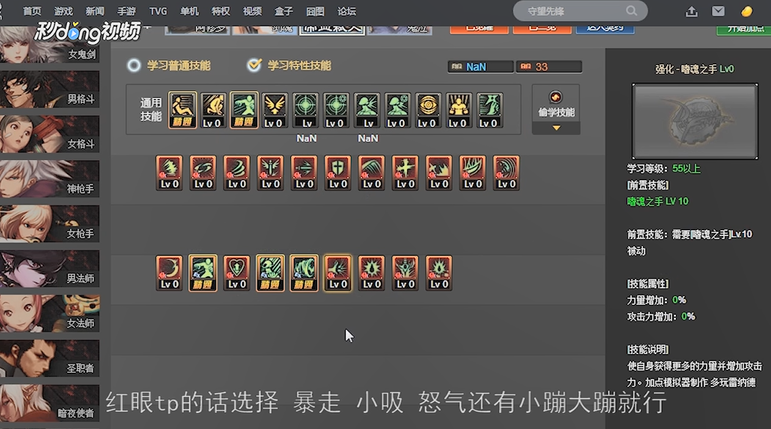
Task: Click the last red skill icon in second row
Action: click(x=506, y=173)
